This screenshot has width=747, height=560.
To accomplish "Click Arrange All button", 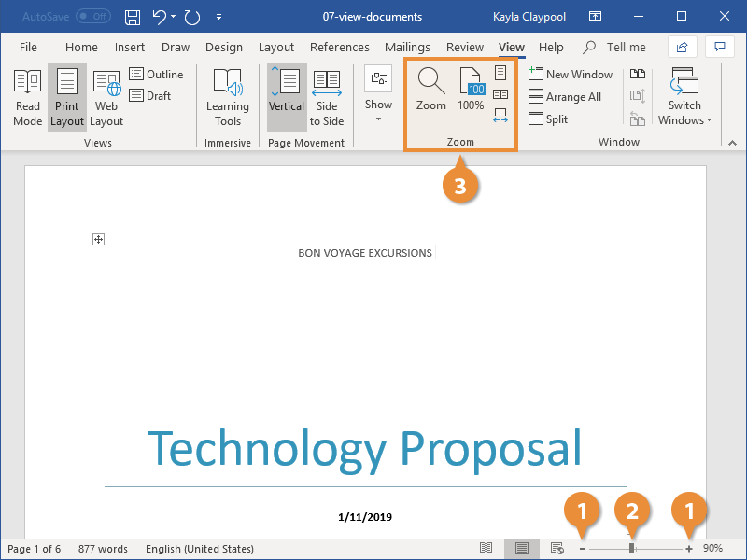I will click(x=564, y=96).
